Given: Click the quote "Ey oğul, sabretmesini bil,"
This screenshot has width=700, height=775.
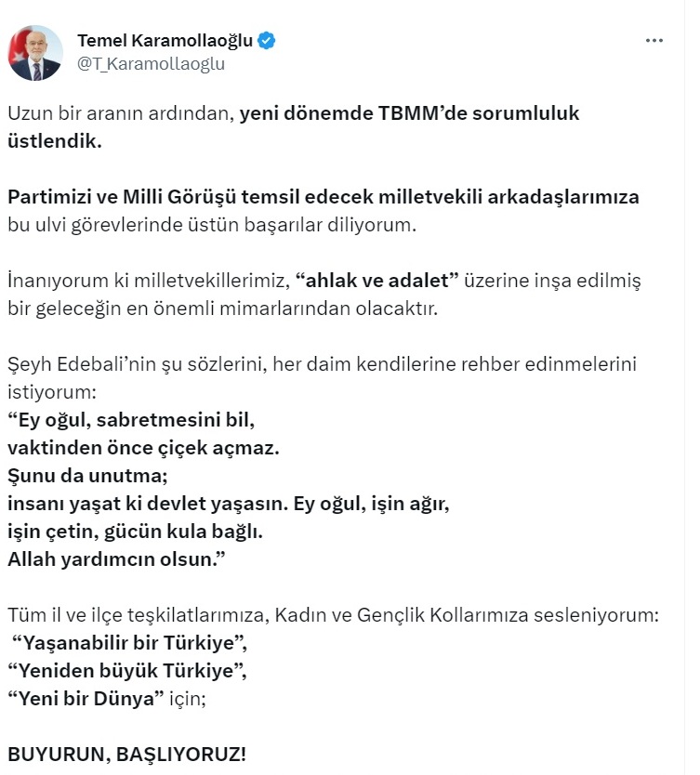Looking at the screenshot, I should (131, 420).
